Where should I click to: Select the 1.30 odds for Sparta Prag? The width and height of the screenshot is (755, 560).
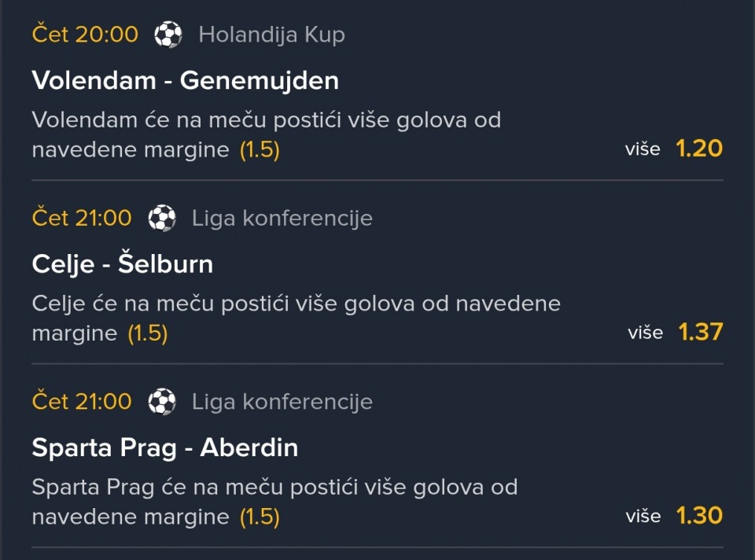click(x=698, y=516)
